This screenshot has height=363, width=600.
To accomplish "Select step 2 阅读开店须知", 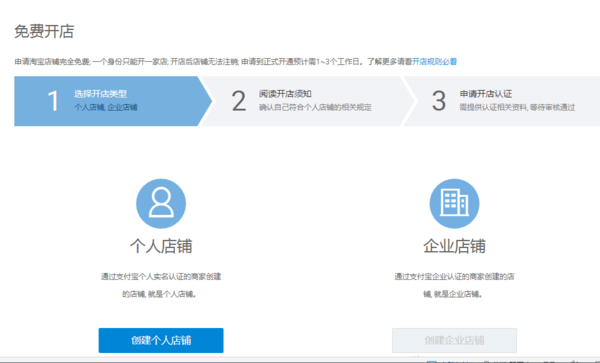I will point(308,101).
